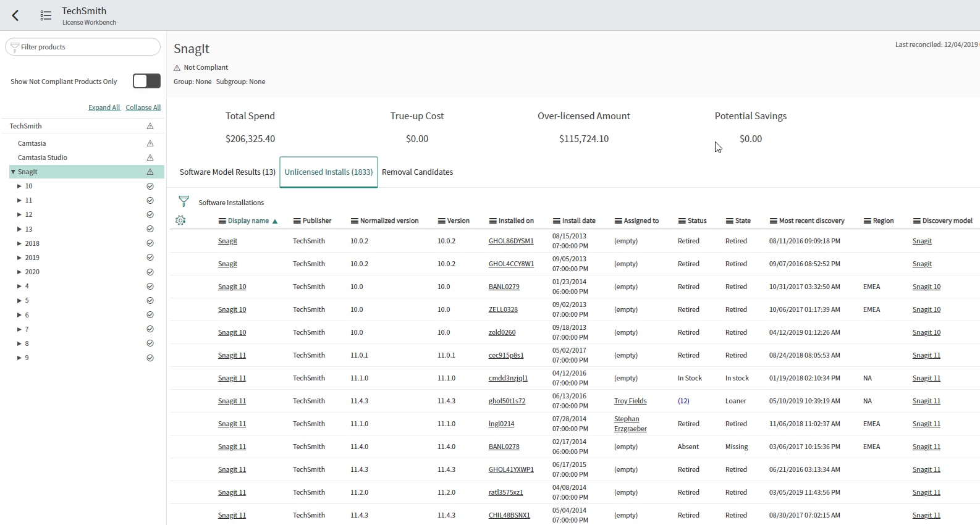This screenshot has width=980, height=525.
Task: Select Unlicensed Installs (1833) tab
Action: [329, 172]
